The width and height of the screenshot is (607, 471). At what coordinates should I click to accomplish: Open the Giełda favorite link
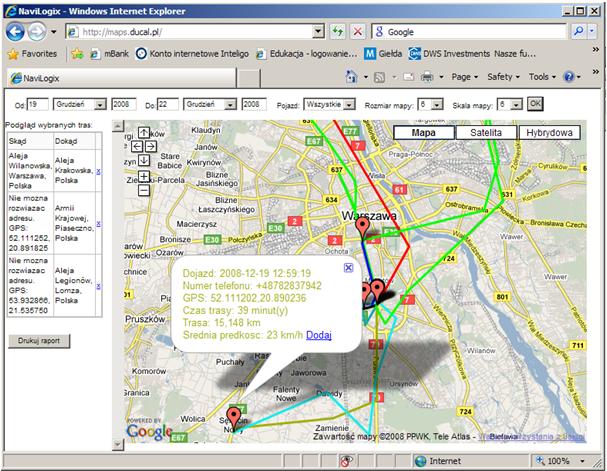pyautogui.click(x=383, y=54)
